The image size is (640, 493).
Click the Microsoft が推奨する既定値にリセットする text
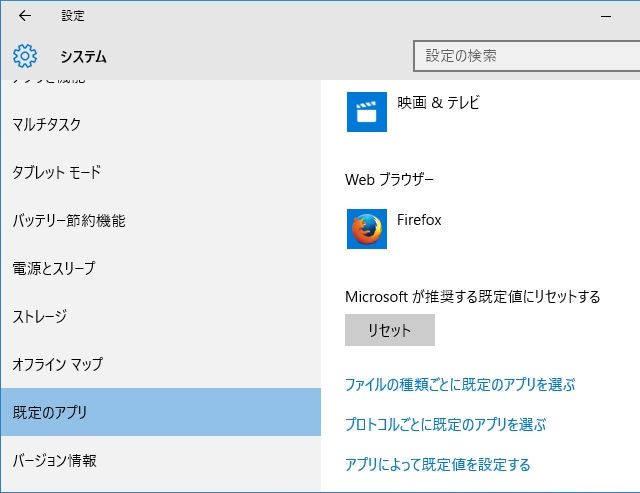(473, 297)
